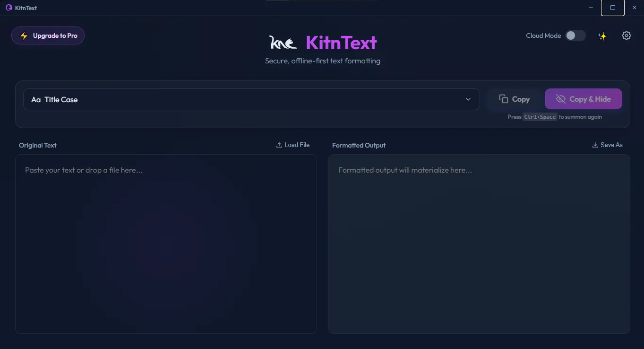Open settings via the gear icon
The width and height of the screenshot is (644, 349).
pyautogui.click(x=627, y=35)
